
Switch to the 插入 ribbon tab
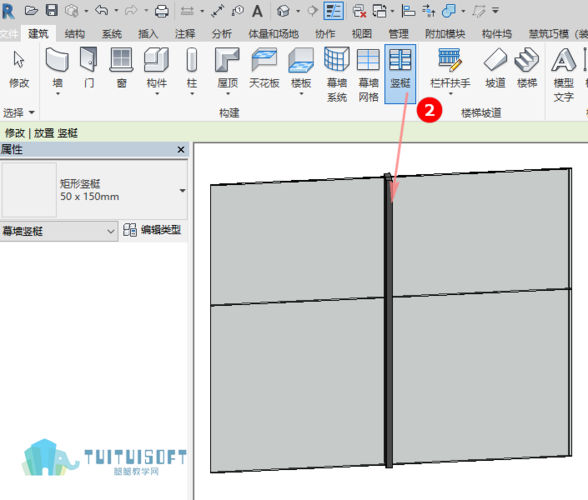148,34
